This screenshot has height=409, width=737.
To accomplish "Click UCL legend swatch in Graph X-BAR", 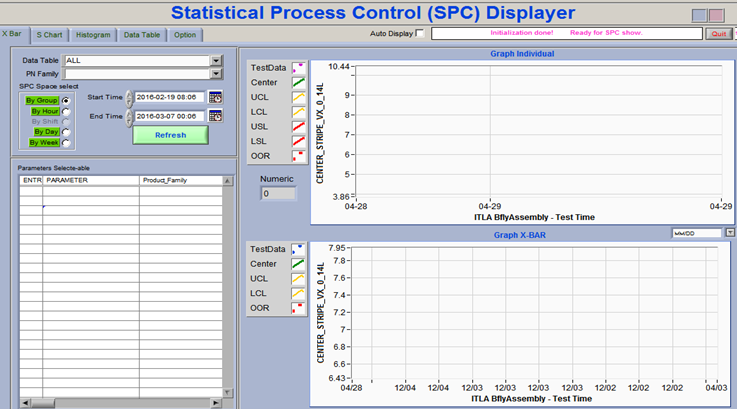I will click(298, 278).
